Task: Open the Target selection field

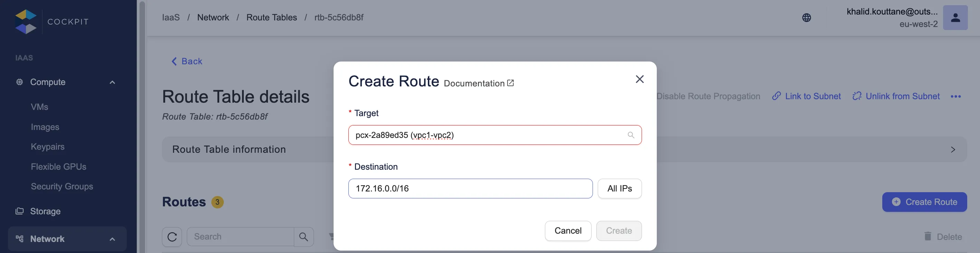Action: pos(487,135)
